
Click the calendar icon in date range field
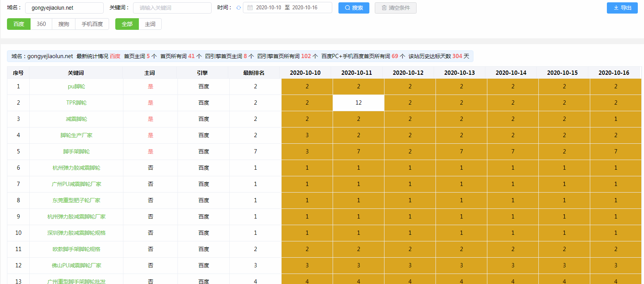(x=250, y=8)
